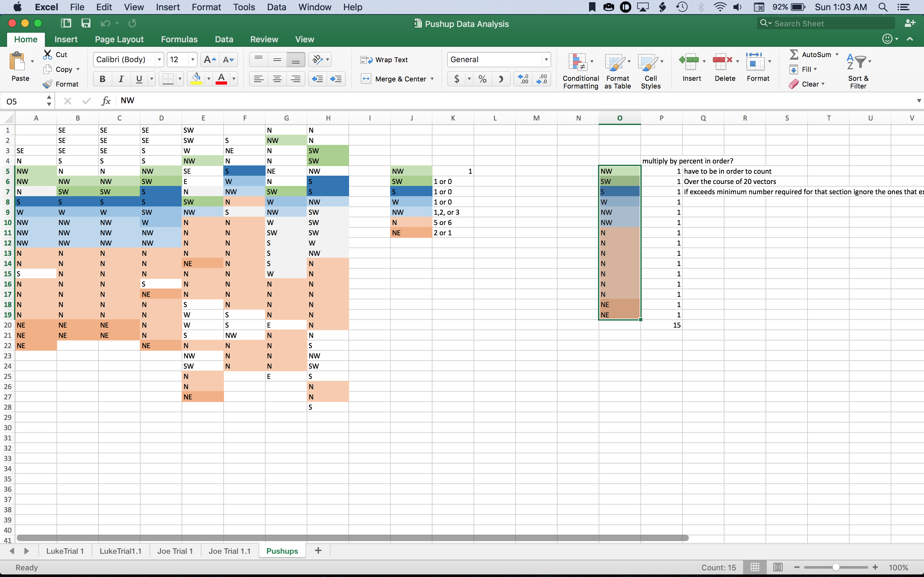Screen dimensions: 924x577
Task: Click the Save icon in title bar
Action: click(86, 23)
